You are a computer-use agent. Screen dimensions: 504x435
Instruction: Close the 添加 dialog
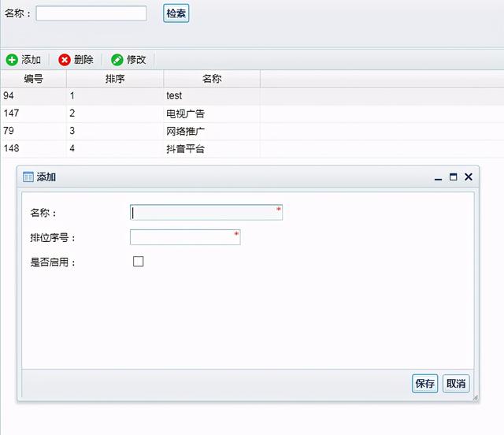[x=469, y=177]
